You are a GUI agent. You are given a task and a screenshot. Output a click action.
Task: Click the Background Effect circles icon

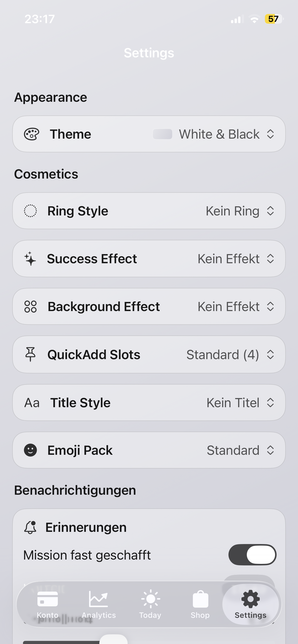click(30, 306)
